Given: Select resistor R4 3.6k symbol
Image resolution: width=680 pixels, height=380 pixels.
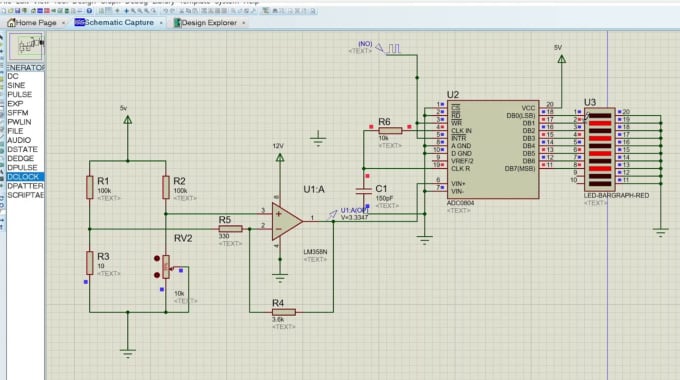Looking at the screenshot, I should tap(284, 312).
